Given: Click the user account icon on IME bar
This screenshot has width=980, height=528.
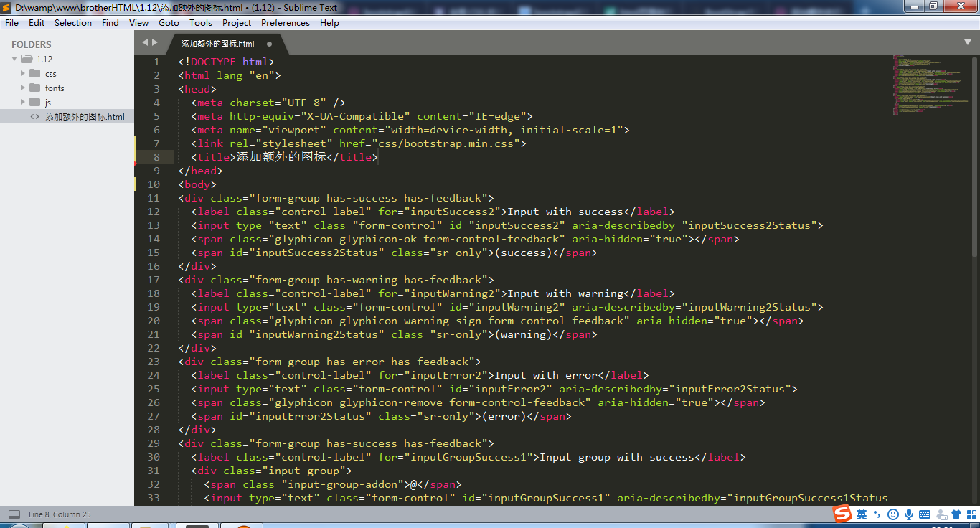Looking at the screenshot, I should [941, 514].
